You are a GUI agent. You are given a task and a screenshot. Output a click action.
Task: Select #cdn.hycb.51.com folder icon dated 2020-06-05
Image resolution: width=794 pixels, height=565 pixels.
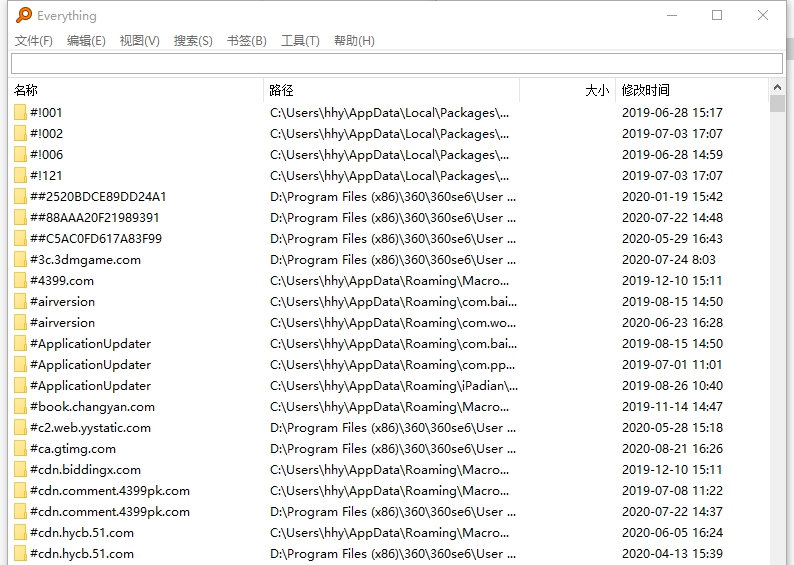coord(20,533)
